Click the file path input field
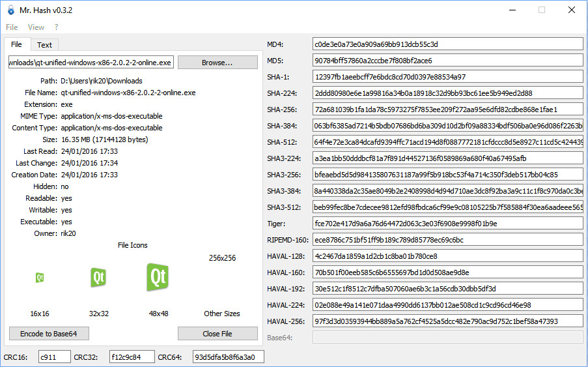The height and width of the screenshot is (367, 588). 91,63
